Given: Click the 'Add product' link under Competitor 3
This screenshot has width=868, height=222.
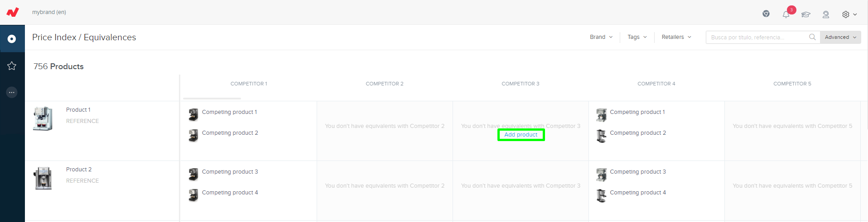Looking at the screenshot, I should (521, 135).
